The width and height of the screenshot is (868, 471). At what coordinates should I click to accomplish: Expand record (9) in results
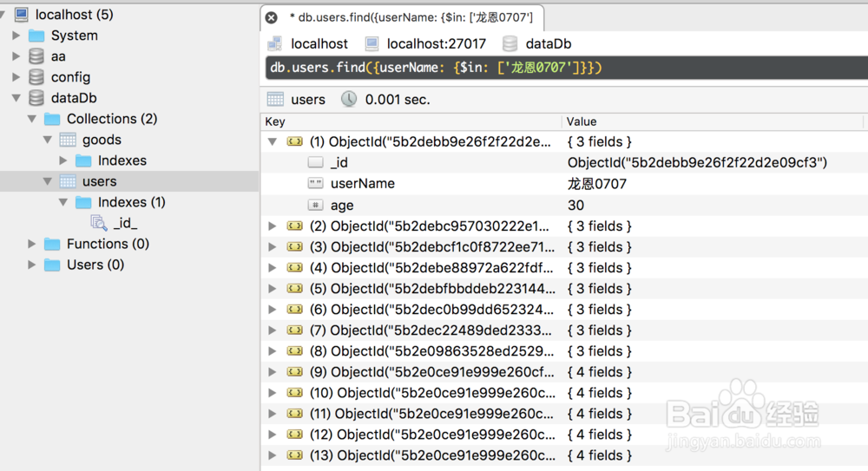(273, 372)
